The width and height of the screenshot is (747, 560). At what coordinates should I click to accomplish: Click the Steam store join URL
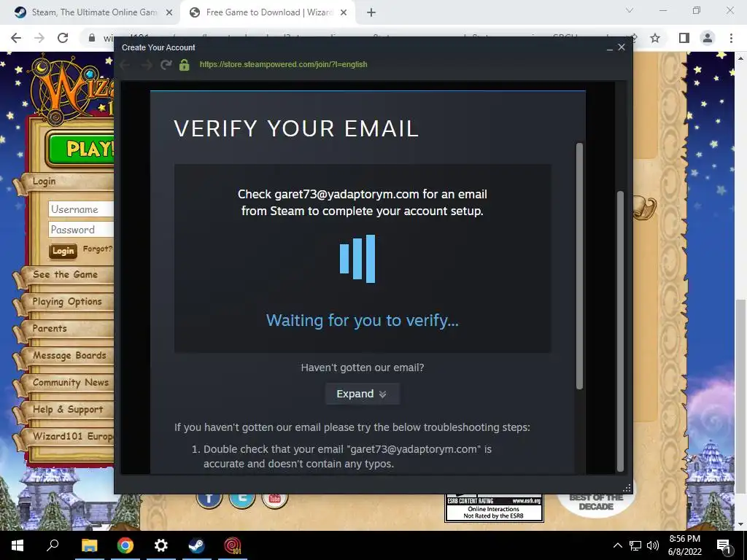284,64
